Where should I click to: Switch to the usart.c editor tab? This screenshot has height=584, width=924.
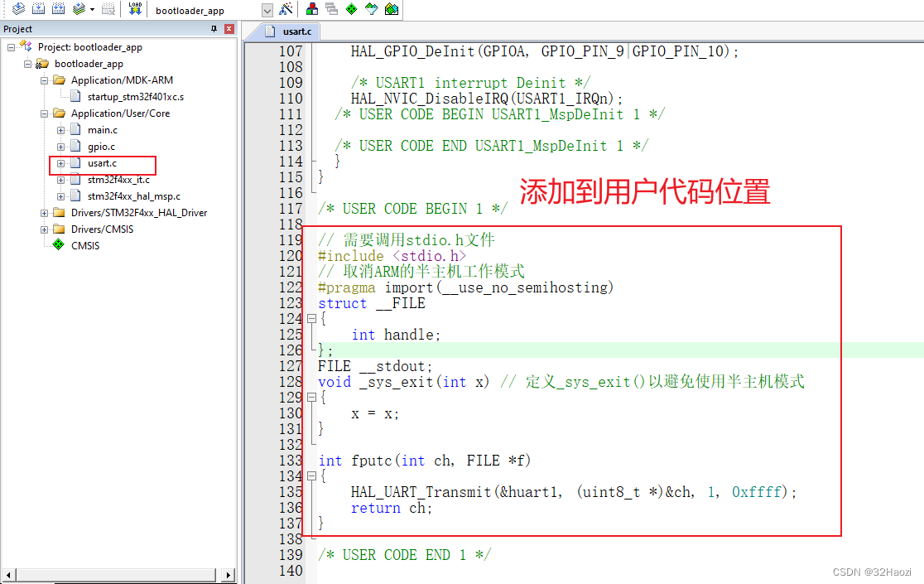pyautogui.click(x=291, y=31)
